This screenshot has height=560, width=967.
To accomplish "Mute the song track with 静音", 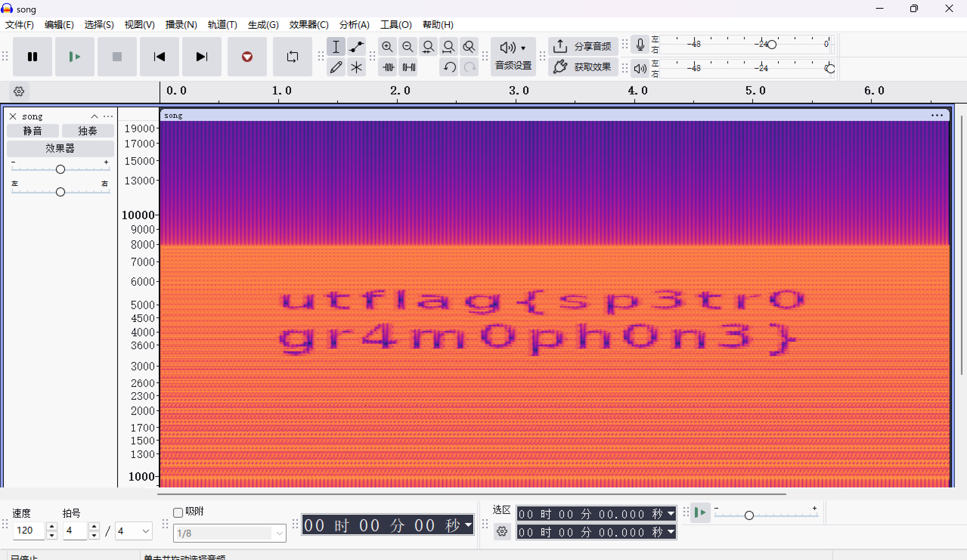I will click(33, 131).
